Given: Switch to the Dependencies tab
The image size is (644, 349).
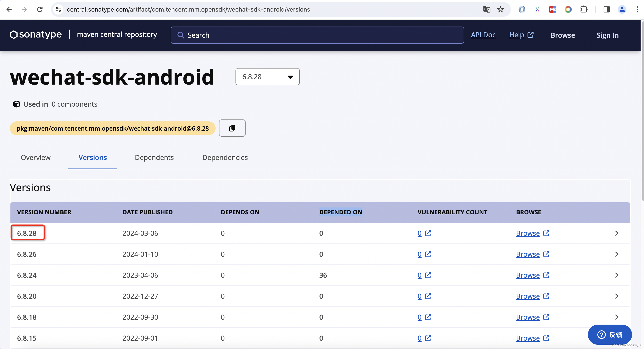Looking at the screenshot, I should tap(225, 158).
